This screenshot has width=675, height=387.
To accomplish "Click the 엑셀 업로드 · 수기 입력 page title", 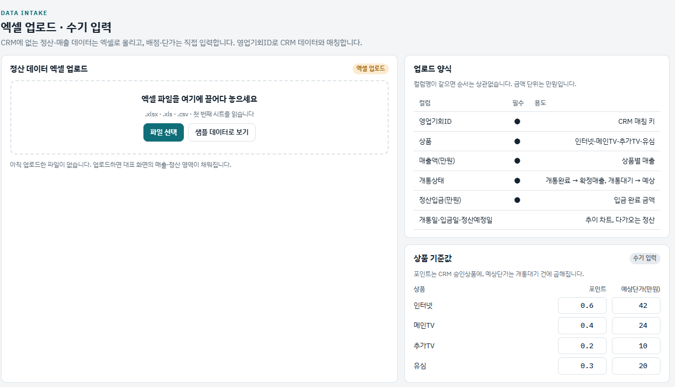I will (56, 27).
